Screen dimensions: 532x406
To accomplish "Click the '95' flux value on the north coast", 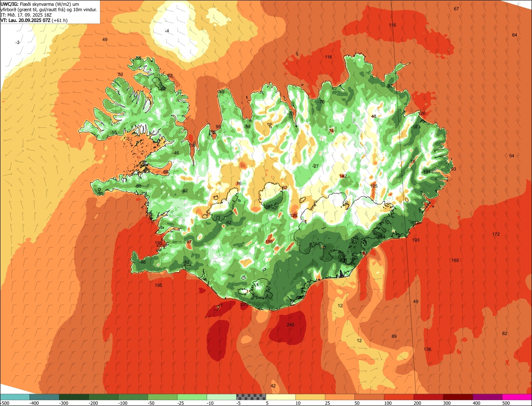I will click(218, 127).
